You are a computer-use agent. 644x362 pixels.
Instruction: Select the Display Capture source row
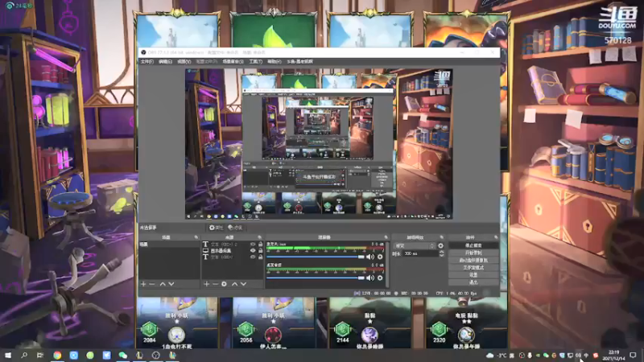click(232, 250)
